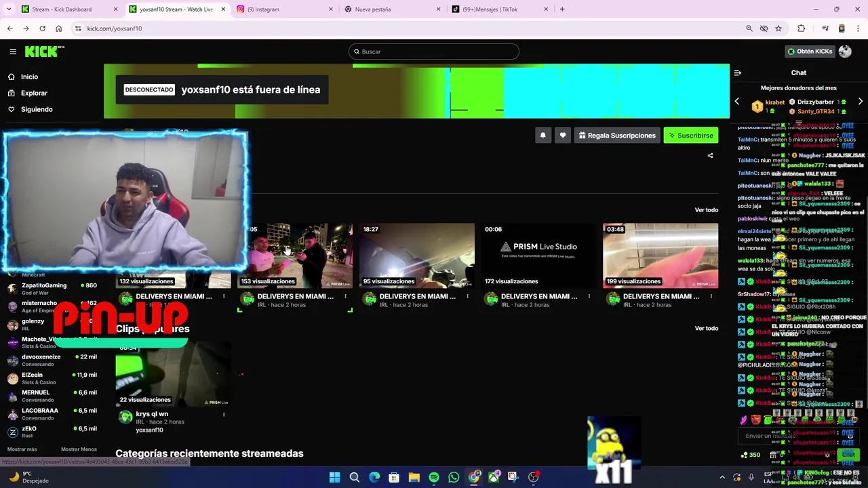Open options menu of 132 visualizaciones video
Image resolution: width=868 pixels, height=488 pixels.
[223, 296]
